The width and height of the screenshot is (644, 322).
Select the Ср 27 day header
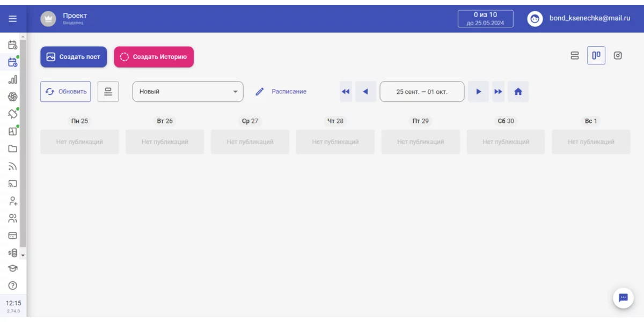[x=250, y=121]
